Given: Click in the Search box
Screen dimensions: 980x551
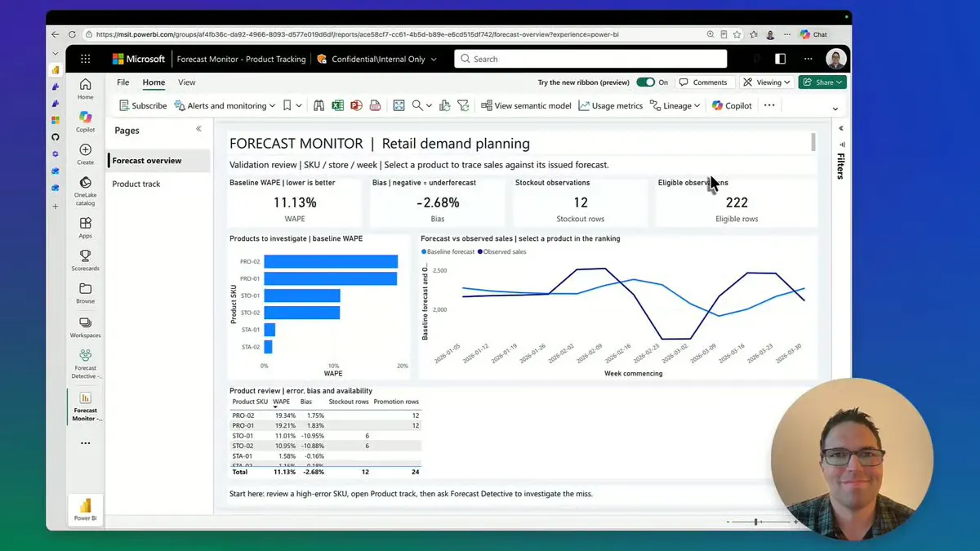Looking at the screenshot, I should 590,59.
